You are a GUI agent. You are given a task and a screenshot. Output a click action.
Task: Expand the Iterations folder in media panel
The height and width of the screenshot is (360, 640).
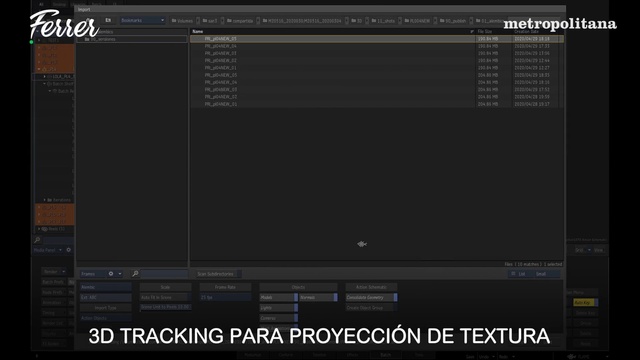coord(44,200)
